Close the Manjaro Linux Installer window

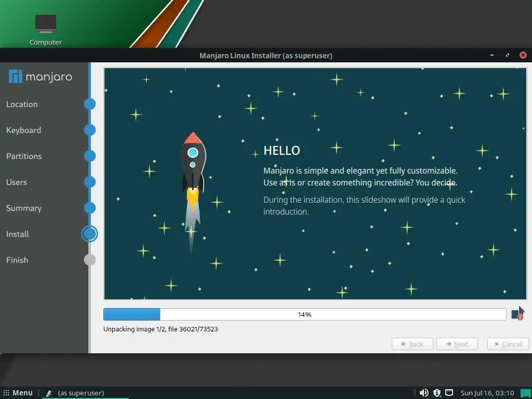523,55
